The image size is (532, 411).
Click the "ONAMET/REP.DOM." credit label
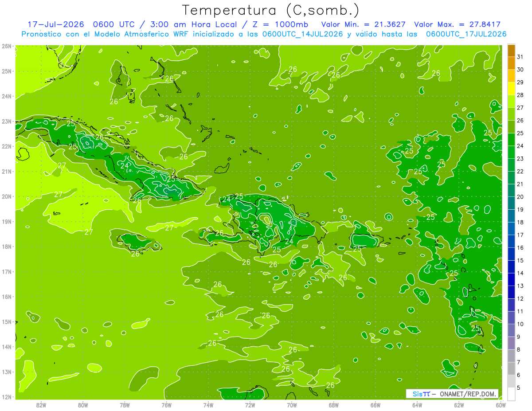point(467,394)
